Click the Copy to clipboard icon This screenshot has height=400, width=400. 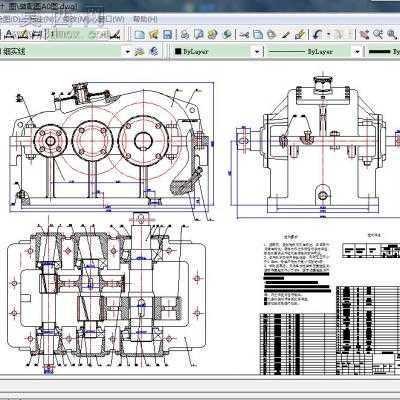(x=258, y=34)
